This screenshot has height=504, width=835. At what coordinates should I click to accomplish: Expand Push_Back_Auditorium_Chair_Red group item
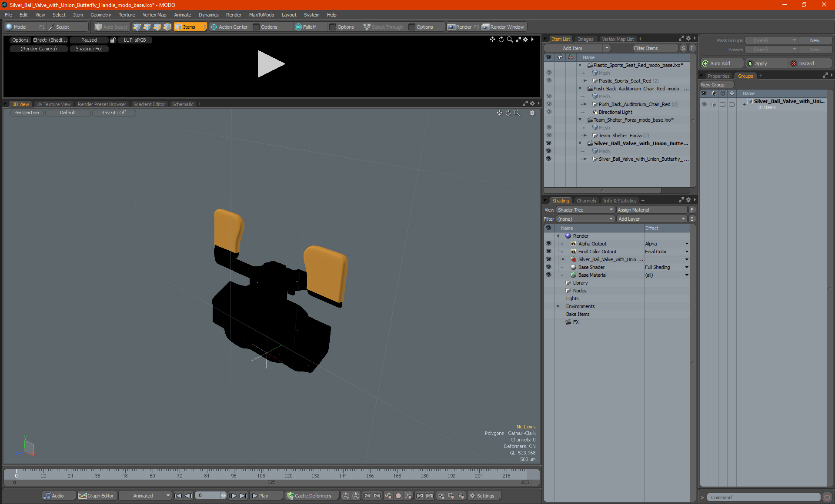click(x=585, y=104)
